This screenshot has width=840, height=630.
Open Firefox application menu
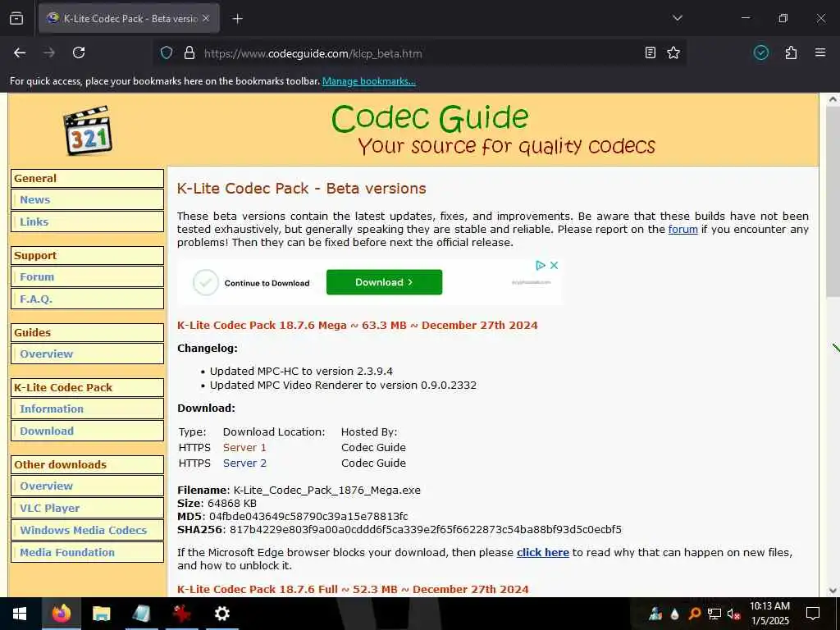[x=820, y=52]
